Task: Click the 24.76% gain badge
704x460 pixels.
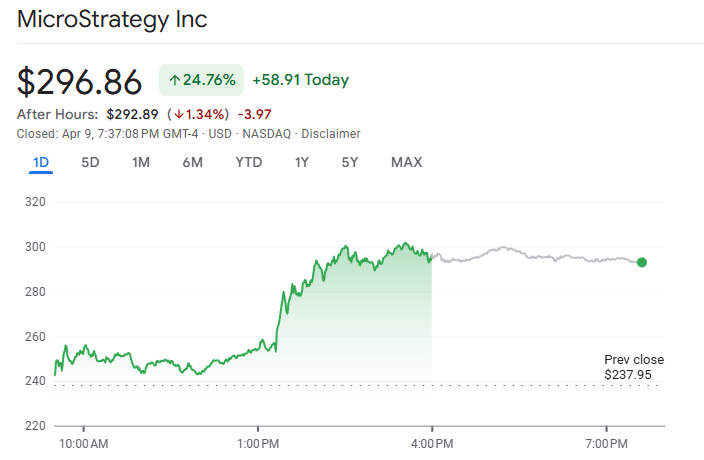Action: click(202, 80)
